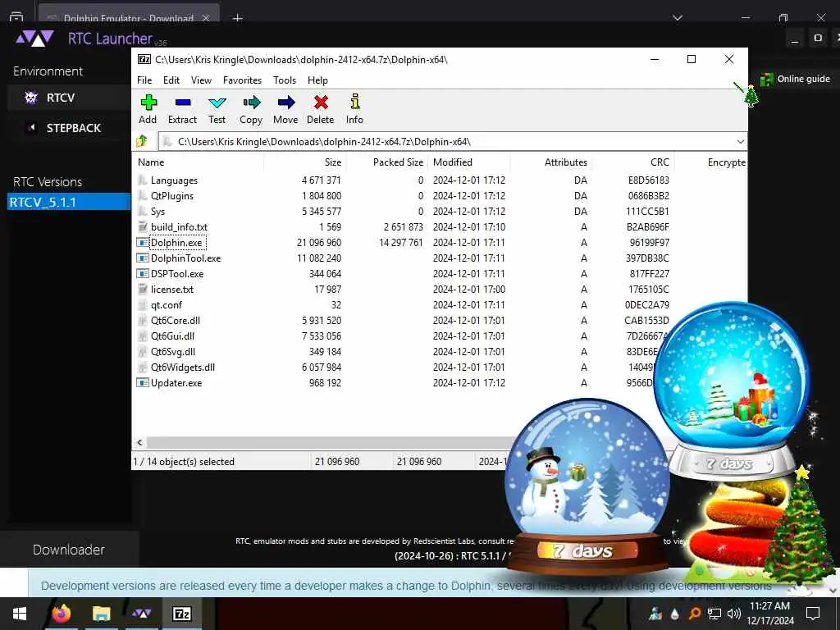Open Firefox from the taskbar
Viewport: 840px width, 630px height.
[x=61, y=614]
